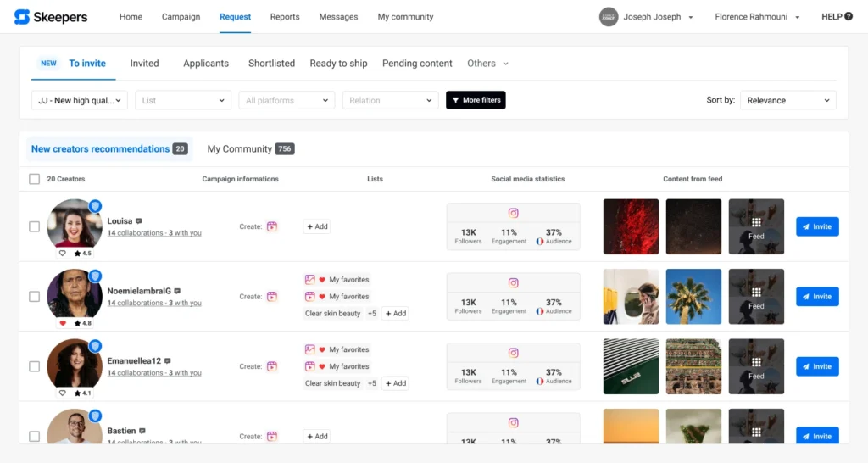Click Emanuellea12's profile photo
Screen dimensions: 868x463
click(x=75, y=365)
